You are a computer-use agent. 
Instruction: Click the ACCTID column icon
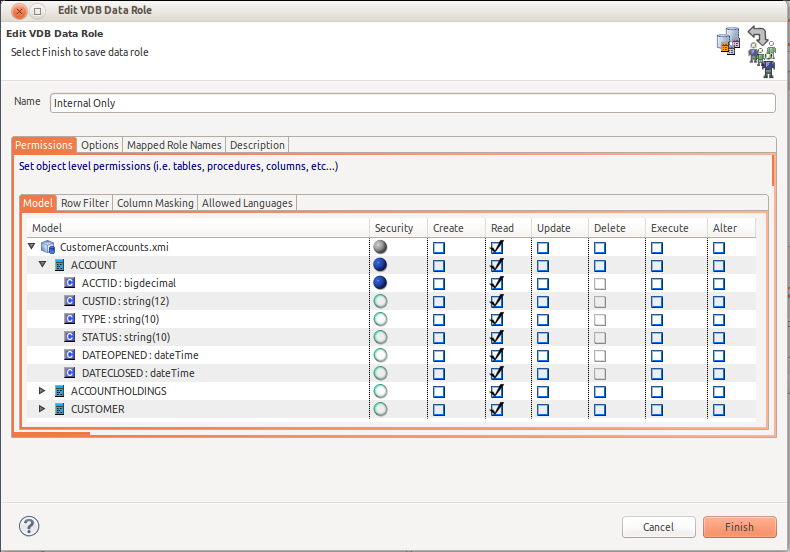click(x=70, y=283)
